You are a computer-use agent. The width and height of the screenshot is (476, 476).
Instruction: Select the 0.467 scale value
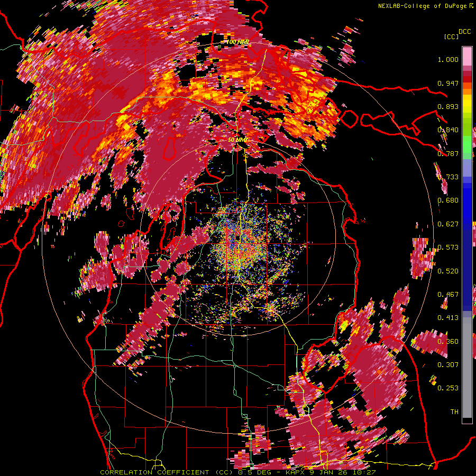click(x=448, y=295)
